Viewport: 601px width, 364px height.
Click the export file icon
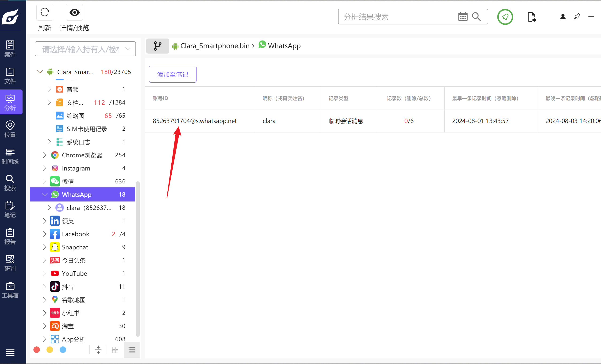pyautogui.click(x=531, y=17)
